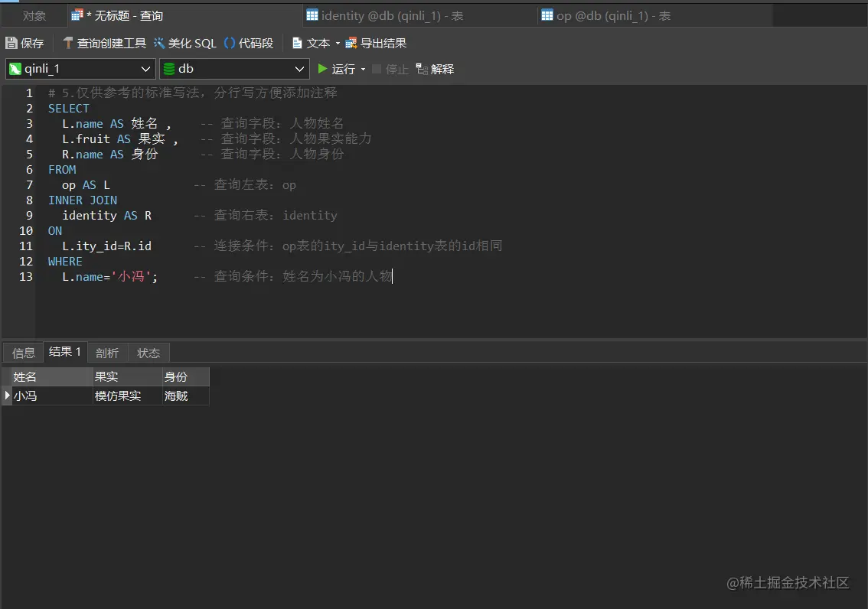Viewport: 868px width, 609px height.
Task: Open the Query Builder tool (查询创建工具)
Action: [x=105, y=43]
